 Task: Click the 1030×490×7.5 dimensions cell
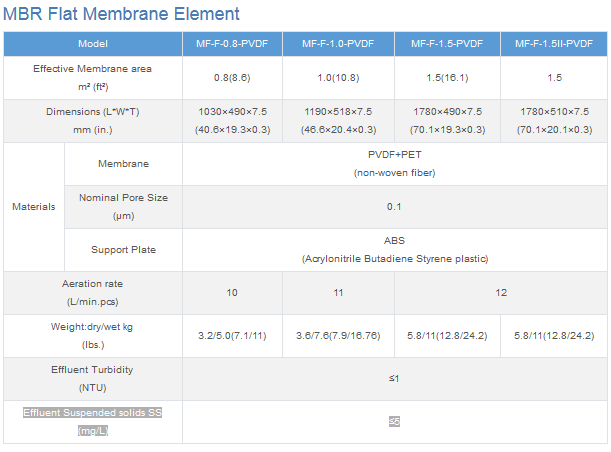point(232,120)
